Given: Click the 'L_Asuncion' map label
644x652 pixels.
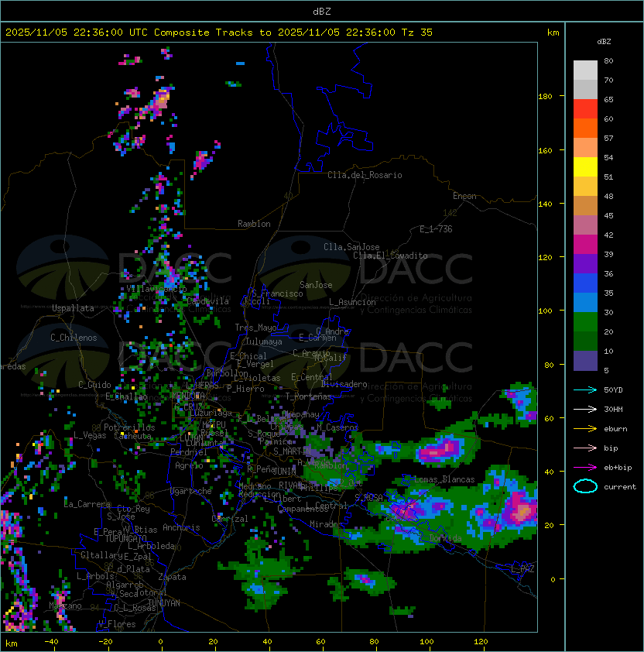Looking at the screenshot, I should 352,302.
